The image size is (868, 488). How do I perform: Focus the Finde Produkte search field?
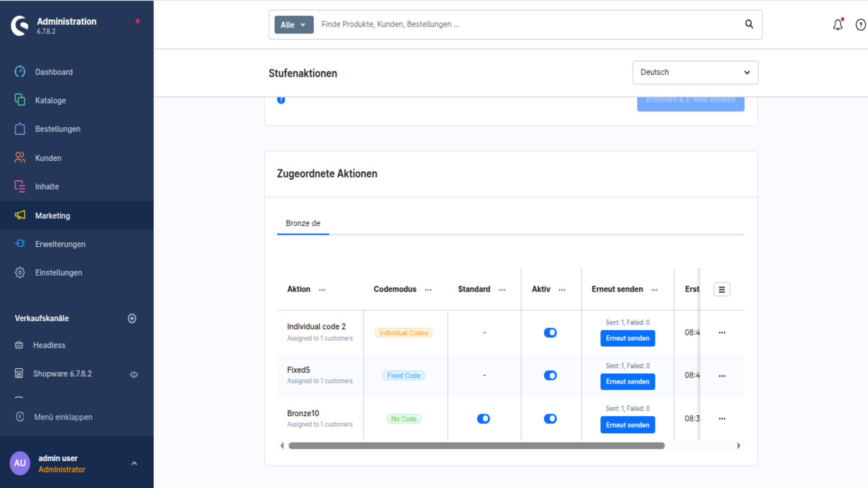pos(529,24)
